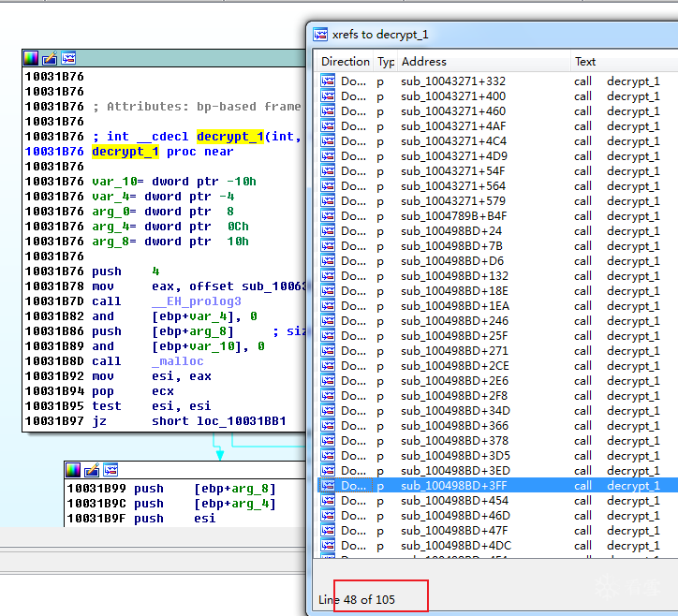Click the loc_10031BB1 jump target

pyautogui.click(x=242, y=421)
